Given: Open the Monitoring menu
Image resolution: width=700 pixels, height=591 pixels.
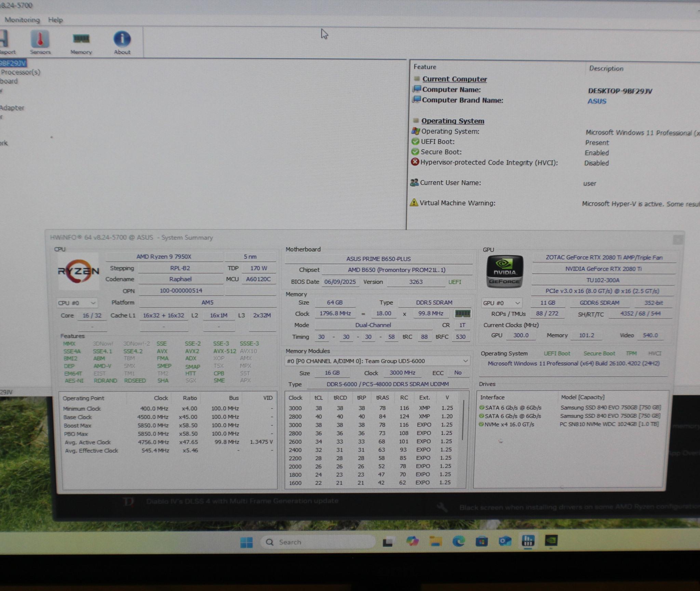Looking at the screenshot, I should coord(22,20).
